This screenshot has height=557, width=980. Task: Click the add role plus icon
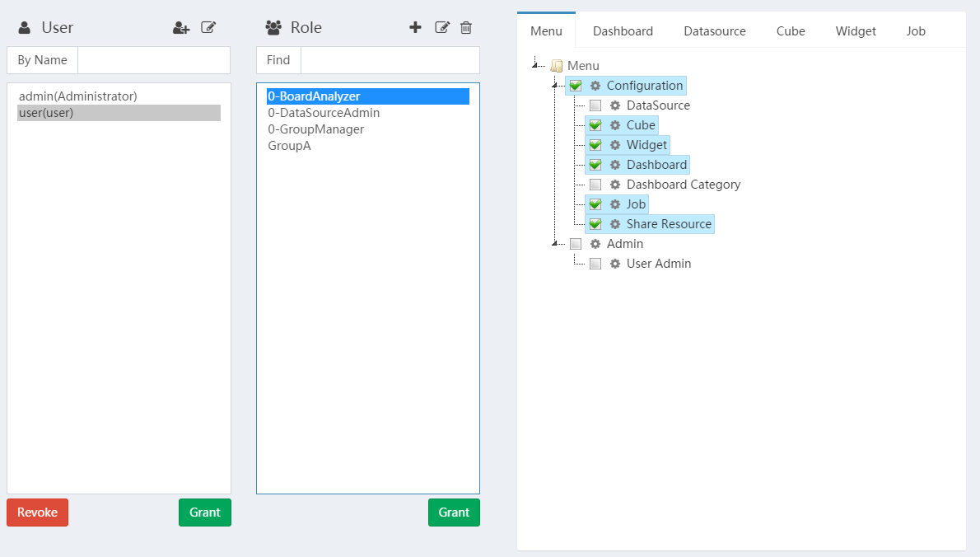[415, 27]
